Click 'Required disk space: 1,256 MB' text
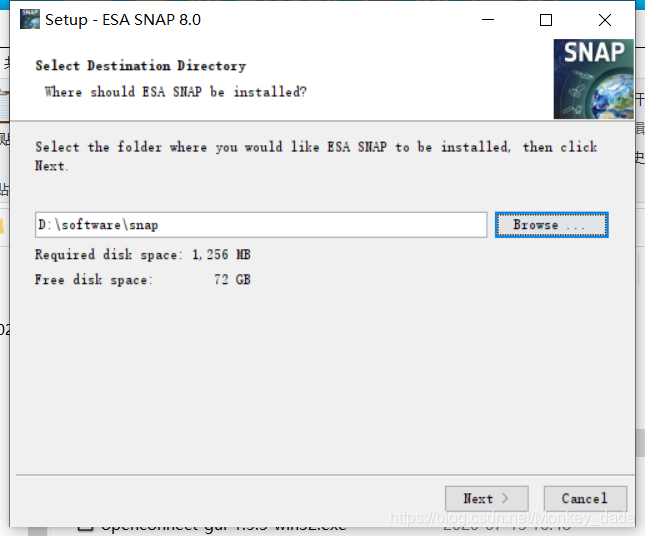The height and width of the screenshot is (536, 645). tap(143, 255)
